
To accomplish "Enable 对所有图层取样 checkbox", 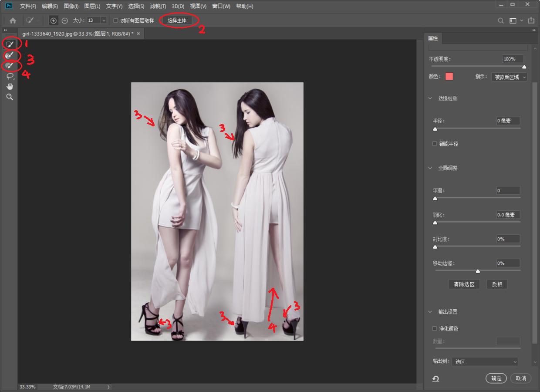I will pyautogui.click(x=116, y=20).
